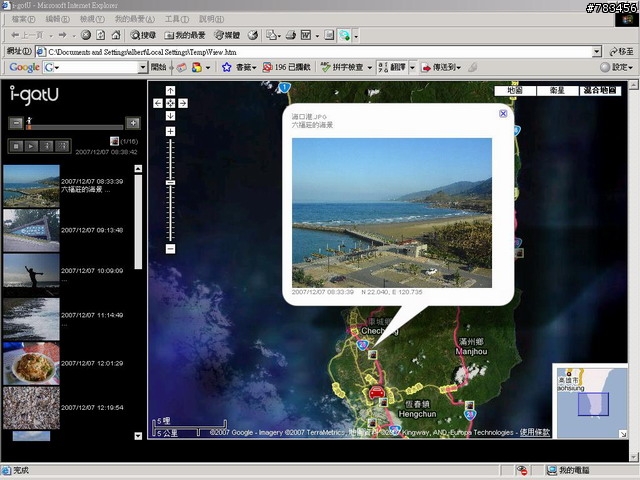Pan the map left with left arrow
The image size is (640, 480).
coord(158,103)
